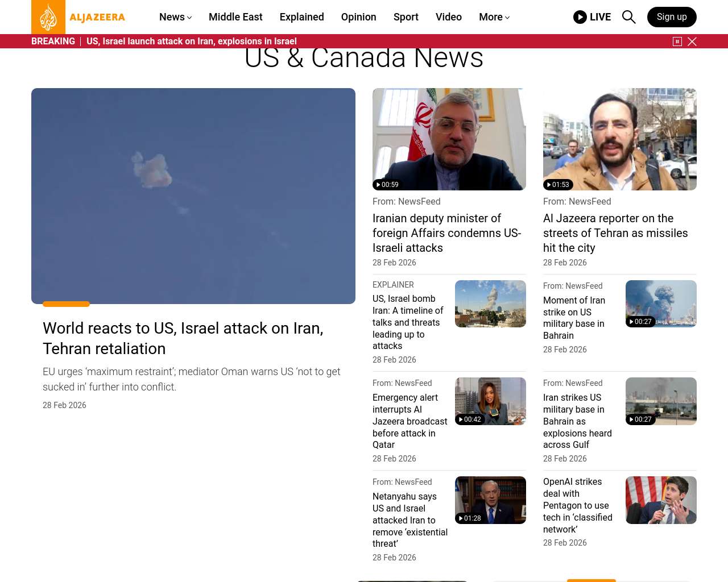This screenshot has height=582, width=728.
Task: Click the LIVE play icon
Action: click(580, 17)
